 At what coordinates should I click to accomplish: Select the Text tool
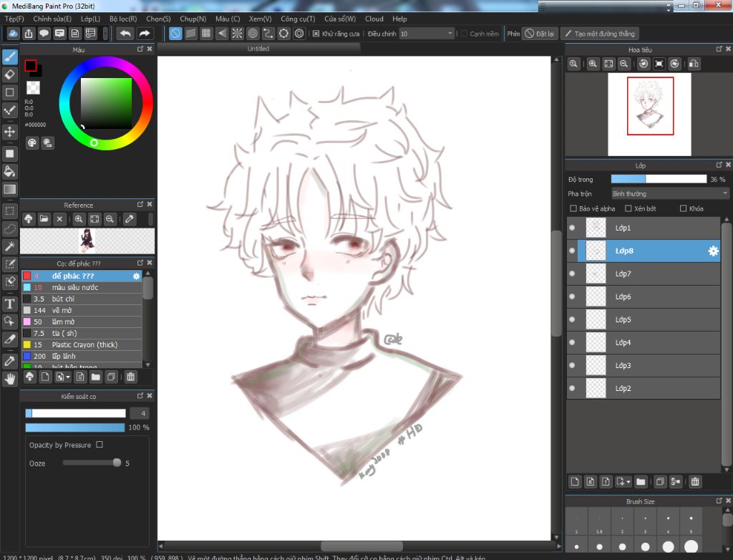click(x=10, y=304)
